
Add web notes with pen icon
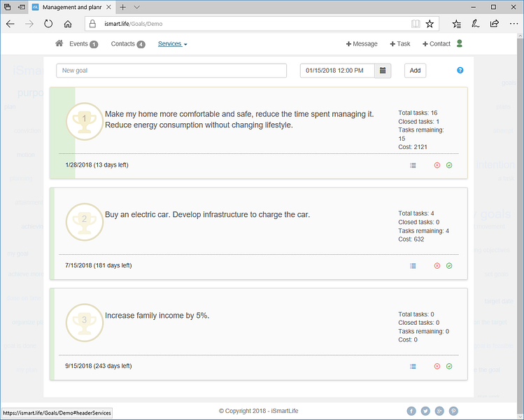(x=475, y=24)
